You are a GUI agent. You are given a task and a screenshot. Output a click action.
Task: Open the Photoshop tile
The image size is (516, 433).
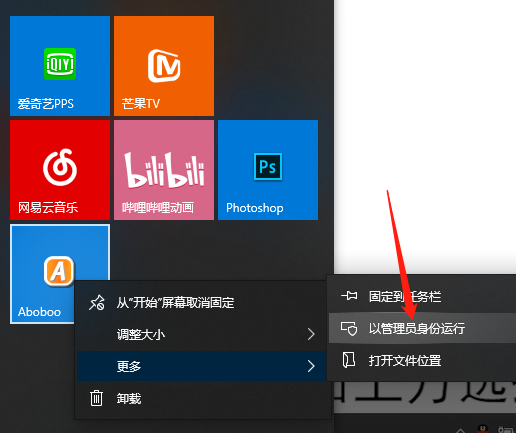(x=268, y=170)
